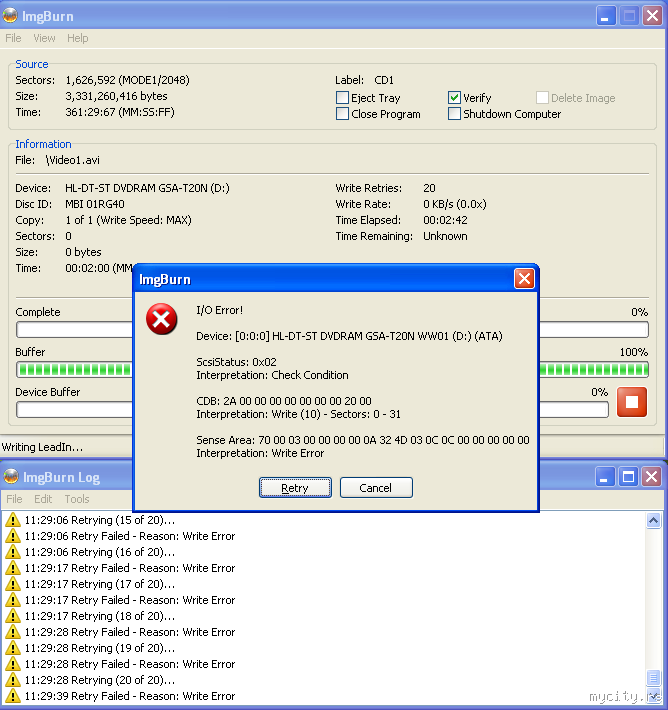Open File menu in ImgBurn Log window
This screenshot has width=668, height=710.
point(14,499)
